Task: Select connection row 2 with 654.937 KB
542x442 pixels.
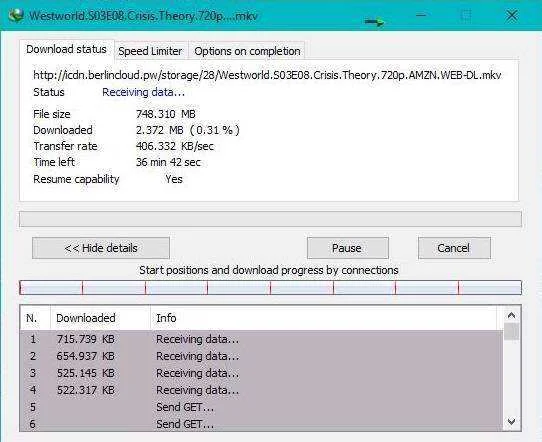Action: click(x=262, y=356)
